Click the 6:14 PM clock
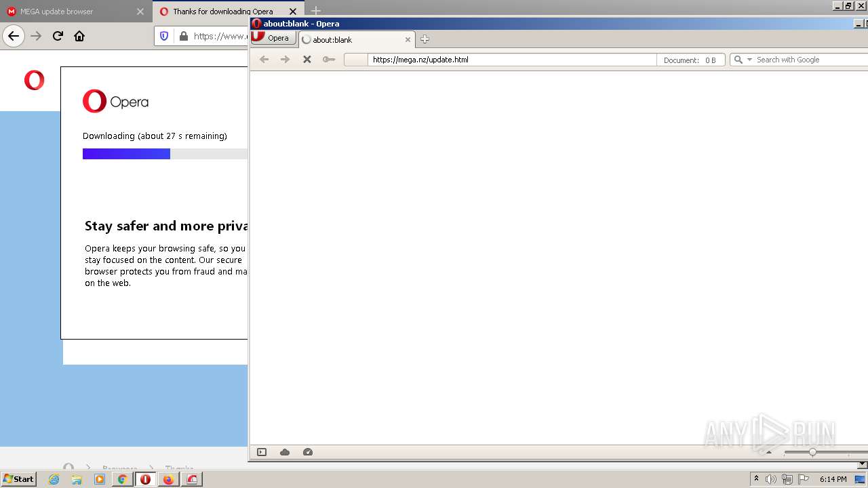This screenshot has width=868, height=488. [x=833, y=479]
